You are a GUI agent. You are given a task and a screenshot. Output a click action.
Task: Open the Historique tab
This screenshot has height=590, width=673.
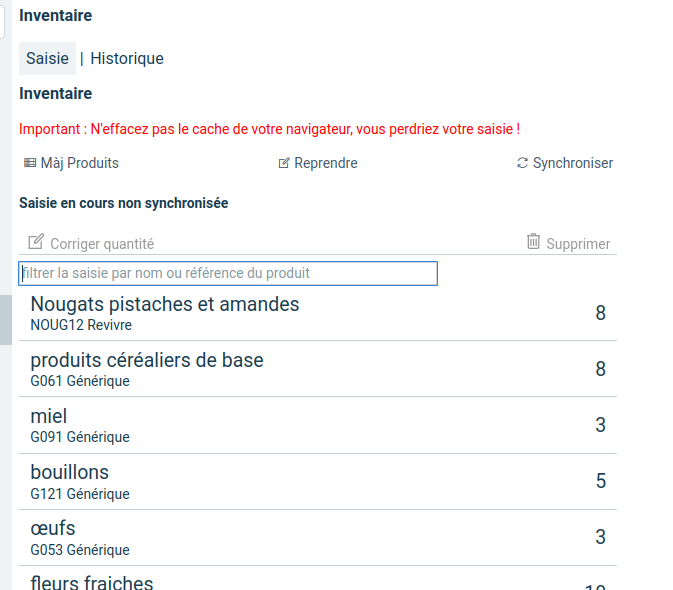(x=127, y=58)
